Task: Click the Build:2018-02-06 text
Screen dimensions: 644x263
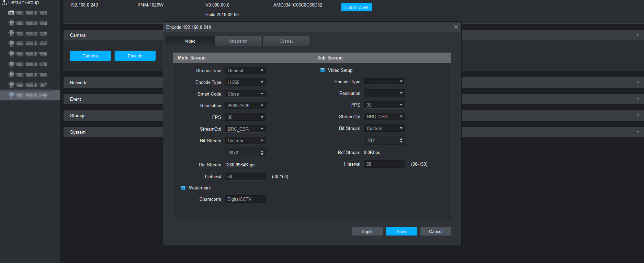Action: pos(222,15)
